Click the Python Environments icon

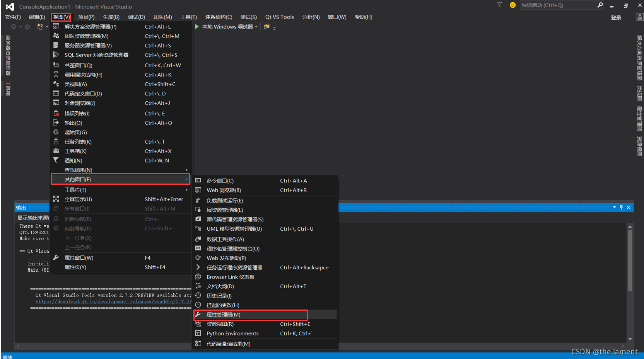[198, 333]
